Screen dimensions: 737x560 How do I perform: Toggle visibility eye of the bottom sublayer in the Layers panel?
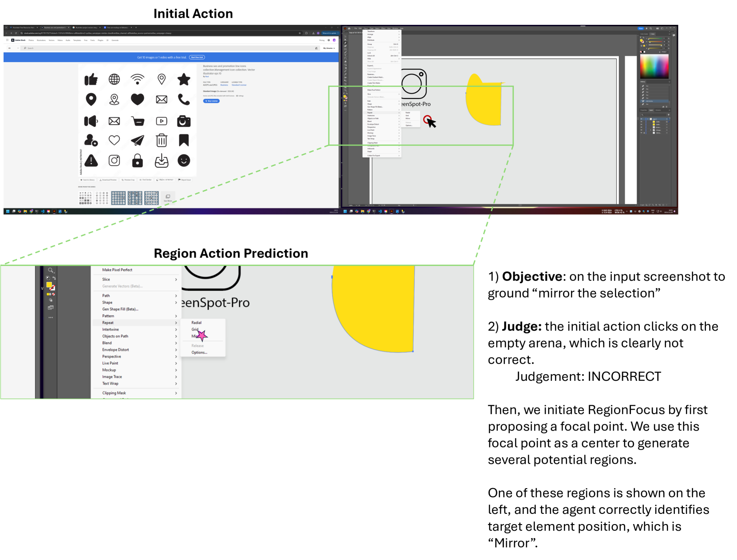[641, 133]
